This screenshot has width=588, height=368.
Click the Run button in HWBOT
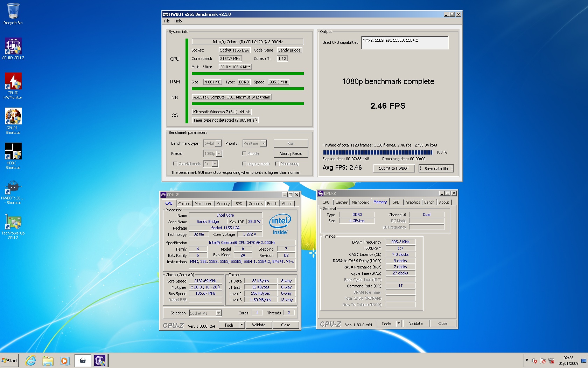pos(290,143)
